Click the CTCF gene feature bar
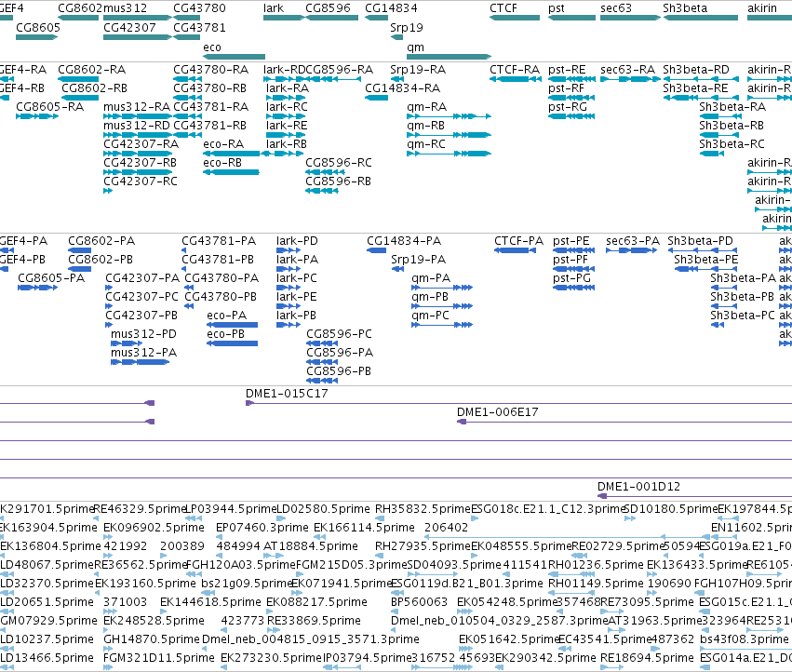 pos(514,18)
